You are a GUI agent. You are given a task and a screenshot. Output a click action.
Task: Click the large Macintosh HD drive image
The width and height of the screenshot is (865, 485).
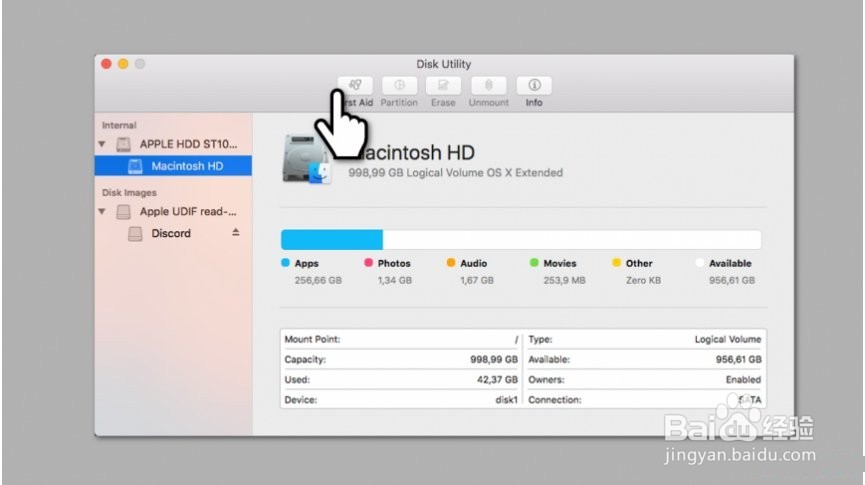306,159
